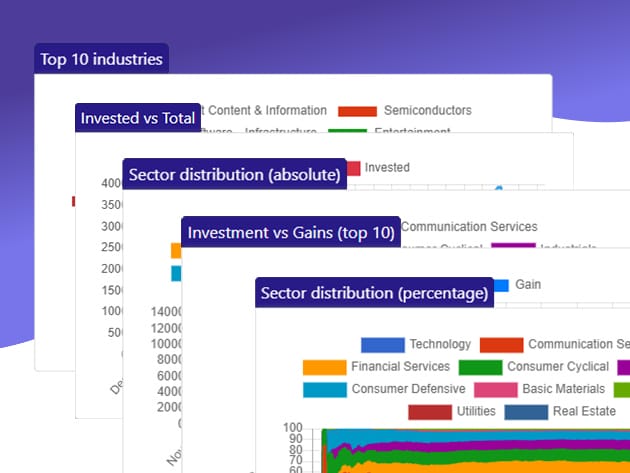Hide the Technology series legend label

[439, 345]
